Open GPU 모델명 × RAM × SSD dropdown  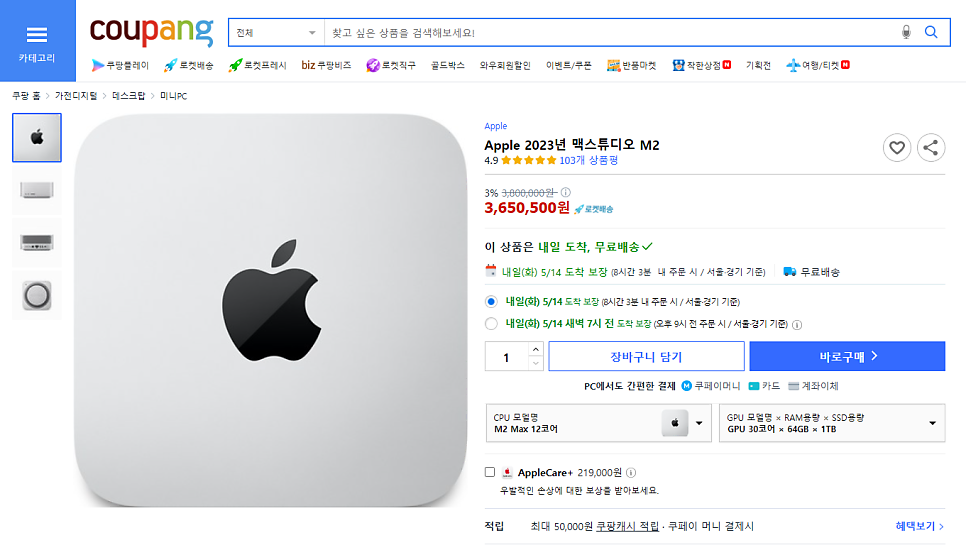(832, 423)
